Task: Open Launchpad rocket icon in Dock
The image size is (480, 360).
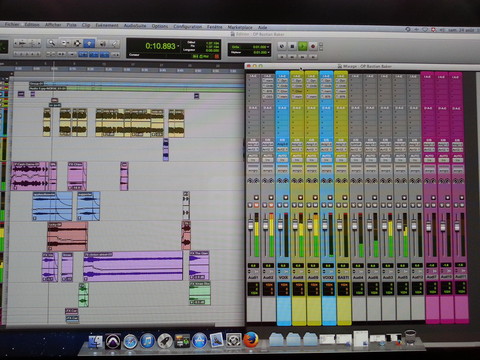Action: point(165,341)
